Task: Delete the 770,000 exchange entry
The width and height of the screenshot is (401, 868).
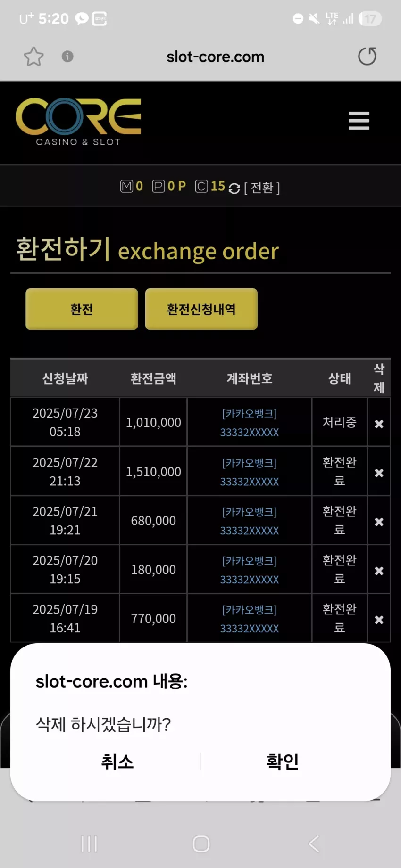Action: click(x=379, y=620)
